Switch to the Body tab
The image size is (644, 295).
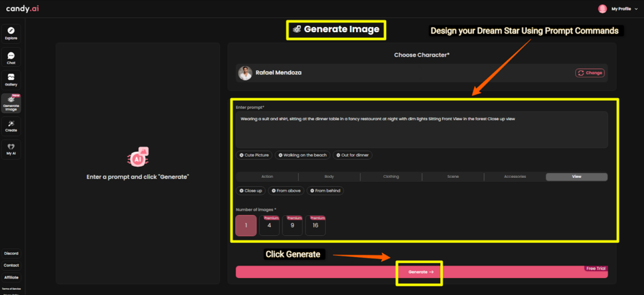point(329,177)
